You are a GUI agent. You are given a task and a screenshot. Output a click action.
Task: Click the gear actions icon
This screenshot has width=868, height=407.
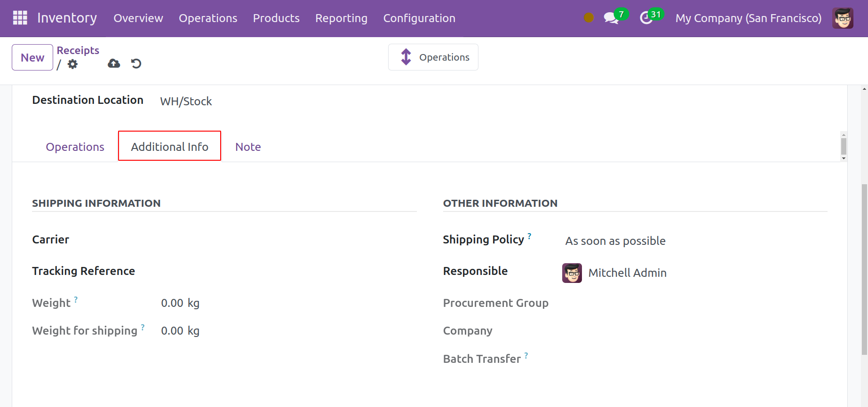click(x=72, y=64)
